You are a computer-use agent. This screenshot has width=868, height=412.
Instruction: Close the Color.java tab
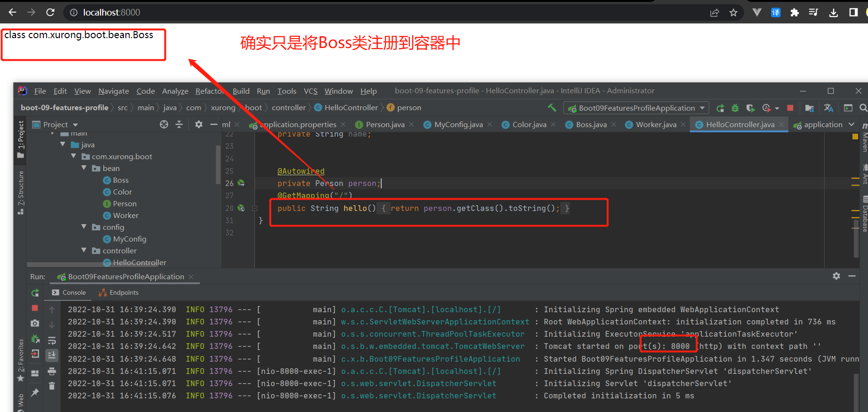pyautogui.click(x=553, y=124)
